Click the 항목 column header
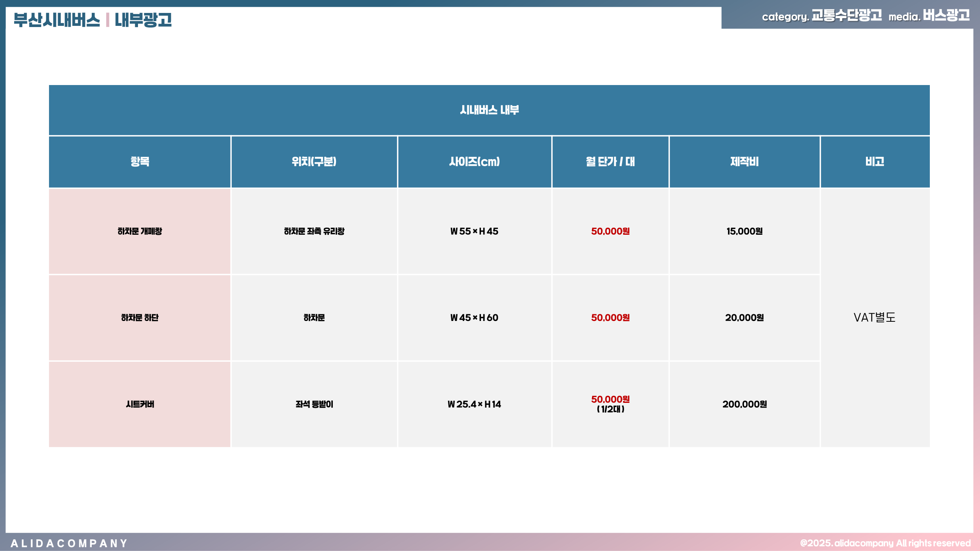 (140, 161)
